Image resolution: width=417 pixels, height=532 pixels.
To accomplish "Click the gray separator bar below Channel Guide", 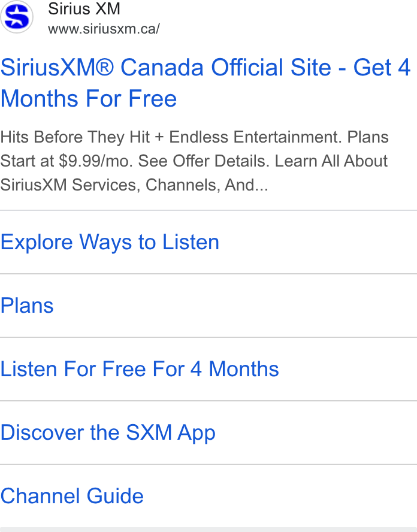I will (208, 530).
